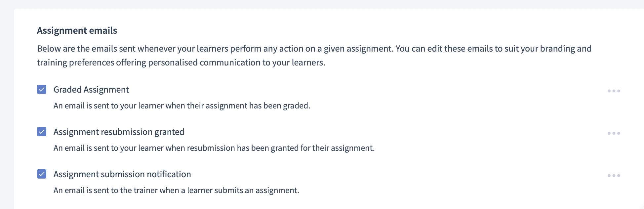Click "training preferences" in the intro paragraph
Screen dimensions: 644x209
pos(75,63)
